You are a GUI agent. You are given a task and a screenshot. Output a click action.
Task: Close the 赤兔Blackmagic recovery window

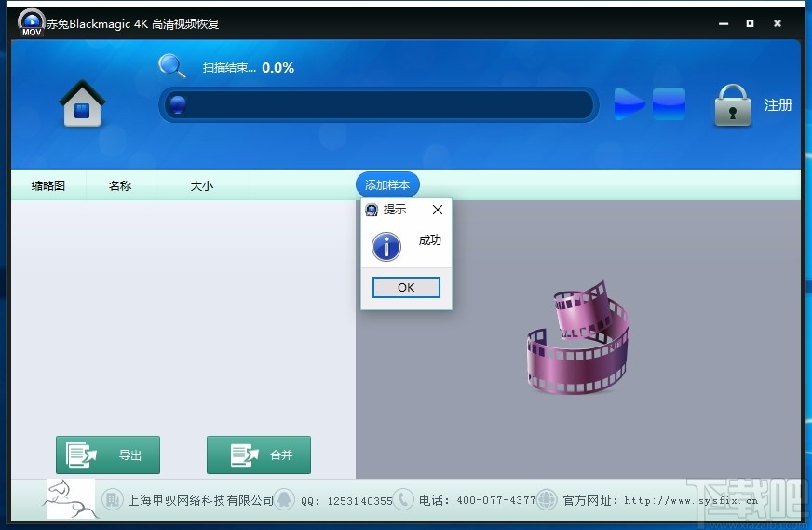coord(778,23)
